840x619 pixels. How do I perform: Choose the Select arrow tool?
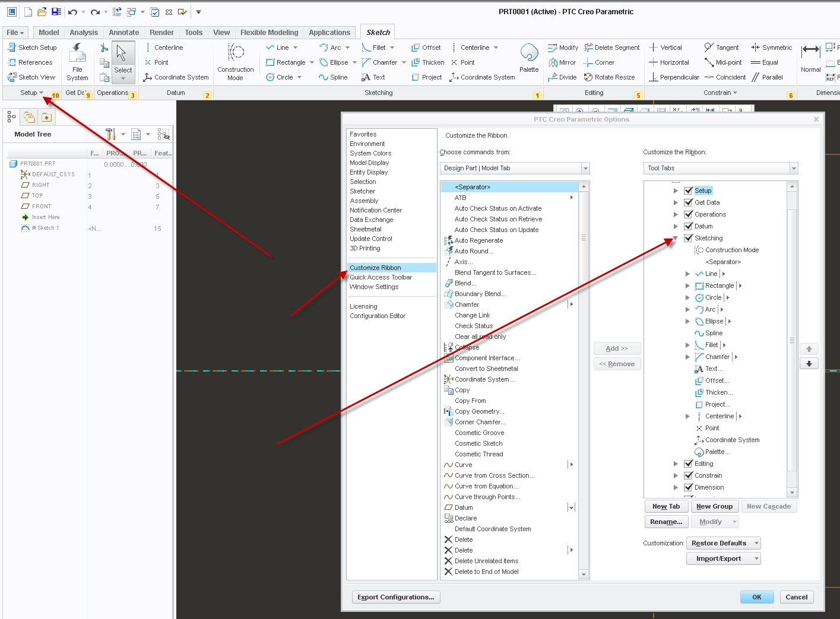pos(123,61)
